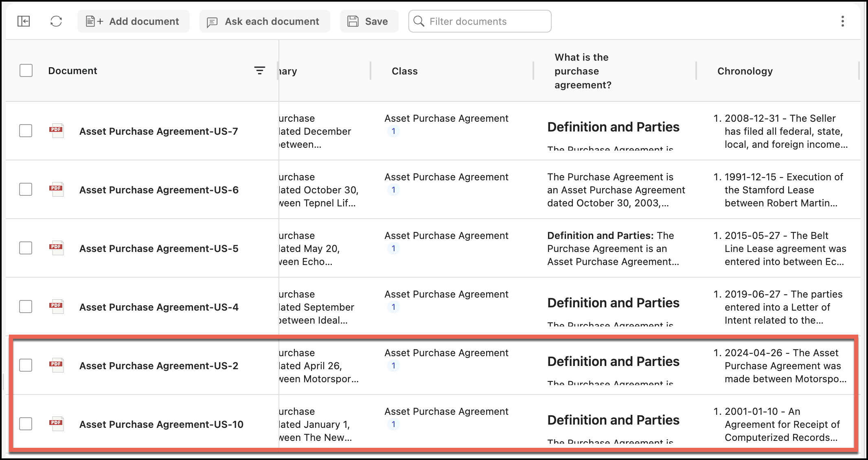Save the current table

[x=369, y=21]
